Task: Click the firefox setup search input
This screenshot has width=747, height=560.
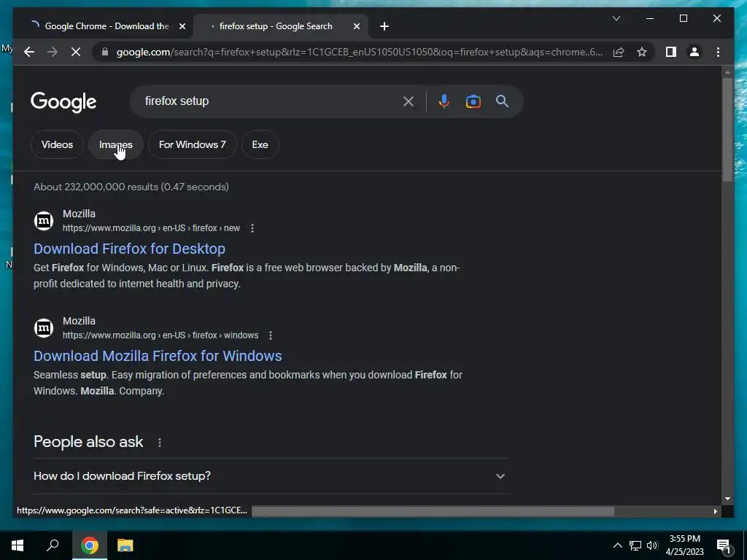Action: click(x=269, y=101)
